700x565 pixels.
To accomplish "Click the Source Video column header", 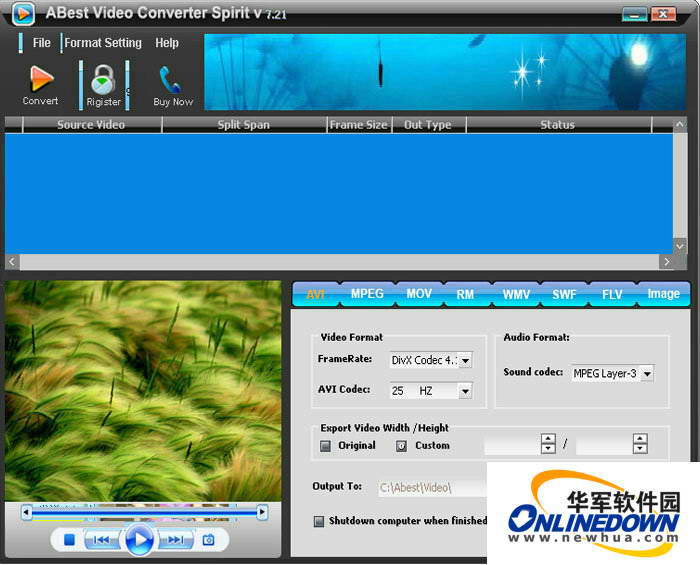I will click(91, 125).
